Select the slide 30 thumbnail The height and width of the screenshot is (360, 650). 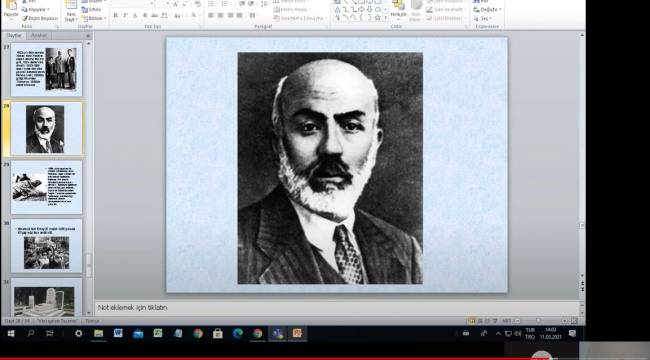click(x=46, y=246)
